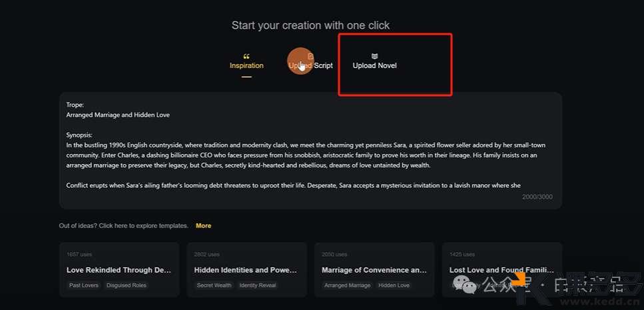Click the 2000/3000 character counter
Viewport: 644px width, 310px height.
[537, 197]
